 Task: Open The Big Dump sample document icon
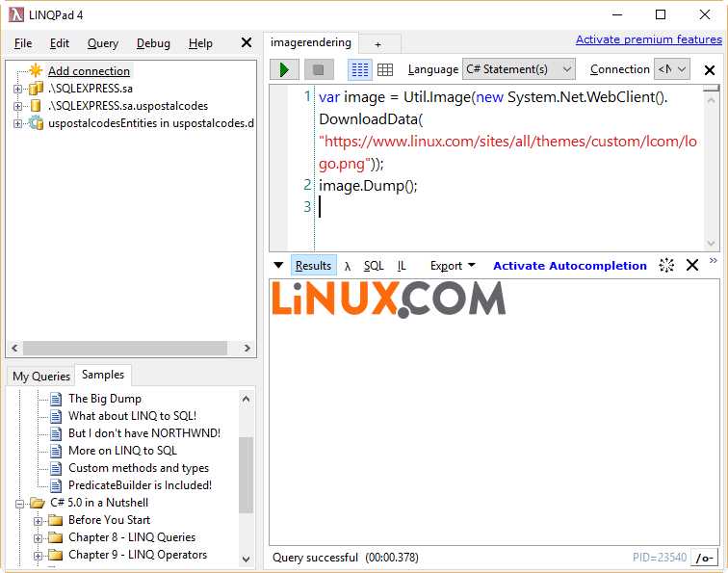point(56,399)
